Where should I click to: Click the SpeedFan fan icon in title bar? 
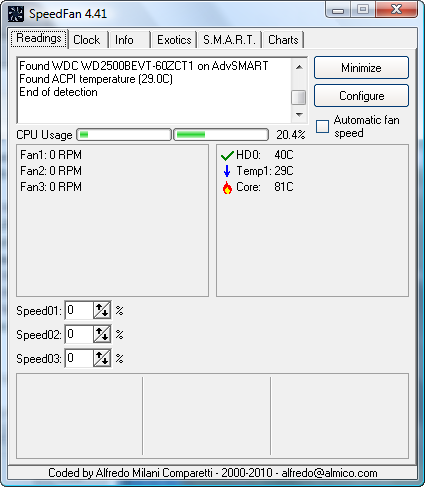click(x=16, y=14)
